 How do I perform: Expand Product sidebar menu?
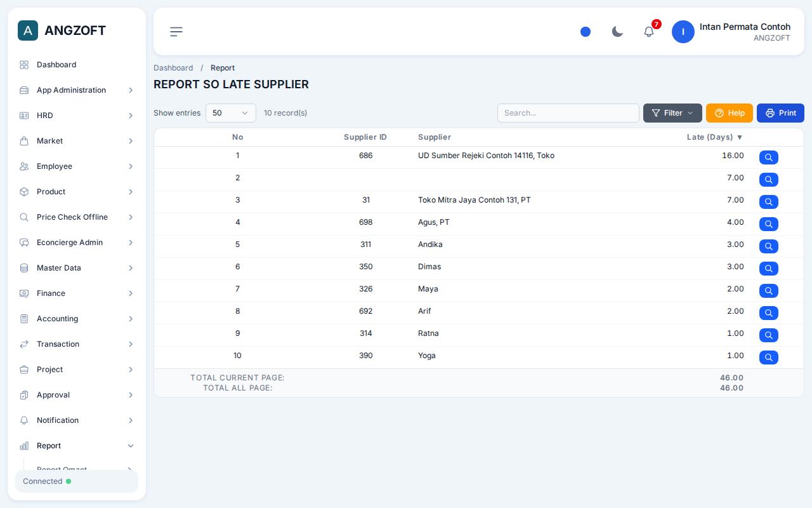(77, 192)
